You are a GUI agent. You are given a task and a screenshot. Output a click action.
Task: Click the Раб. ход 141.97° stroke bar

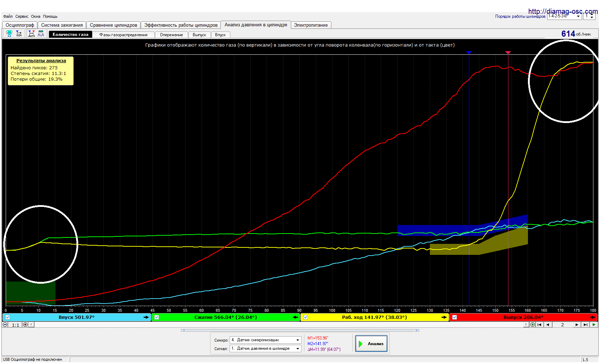click(374, 317)
